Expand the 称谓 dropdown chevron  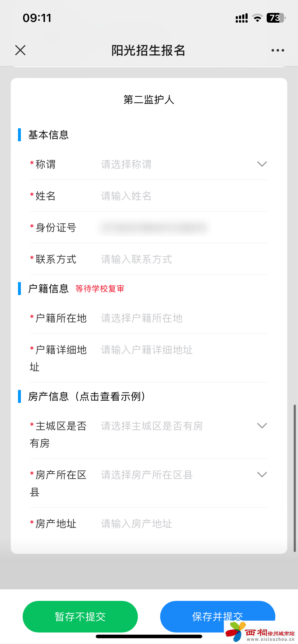pos(262,164)
